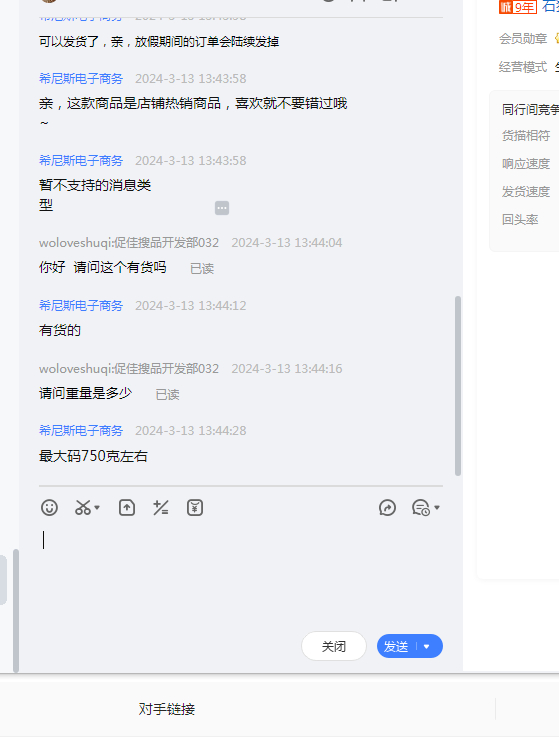Click the 货描相符 rating label
The image size is (559, 739).
coord(526,136)
